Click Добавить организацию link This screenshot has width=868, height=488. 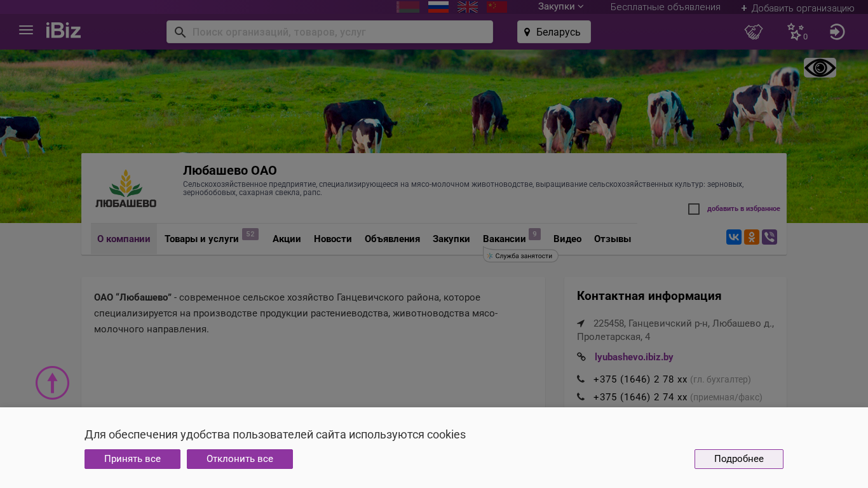tap(797, 8)
